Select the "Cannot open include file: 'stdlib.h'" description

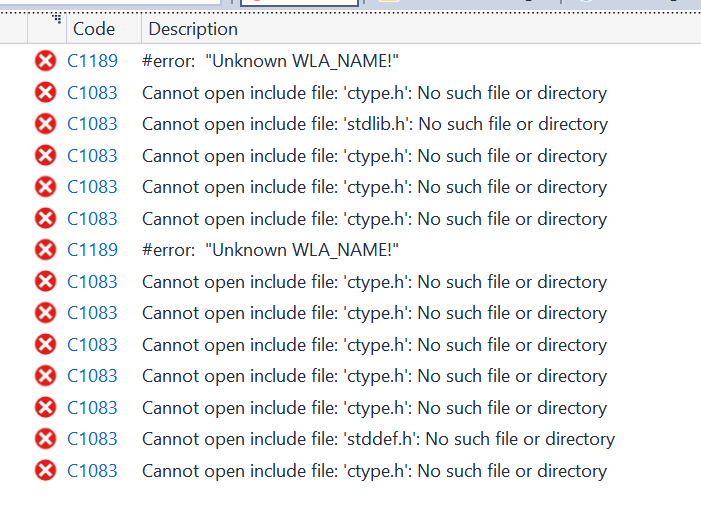375,124
